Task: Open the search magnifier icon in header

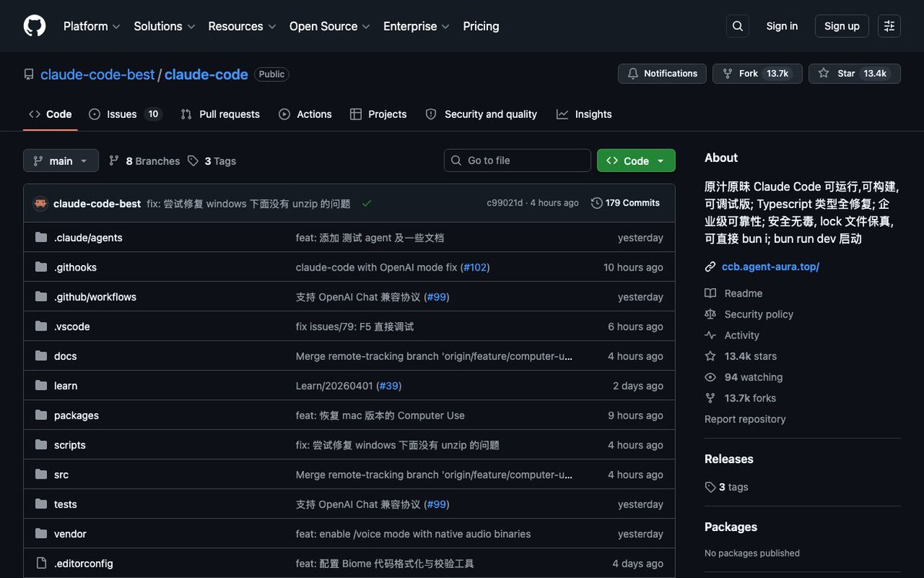Action: (738, 26)
